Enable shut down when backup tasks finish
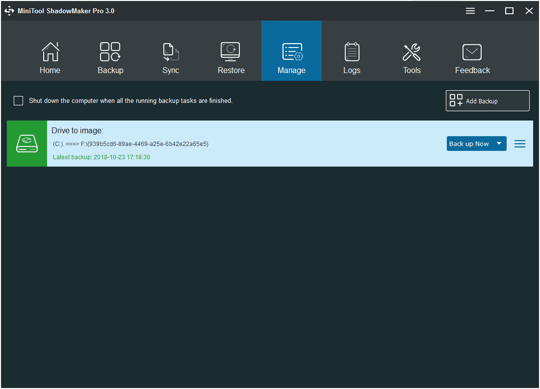540x389 pixels. [x=18, y=101]
